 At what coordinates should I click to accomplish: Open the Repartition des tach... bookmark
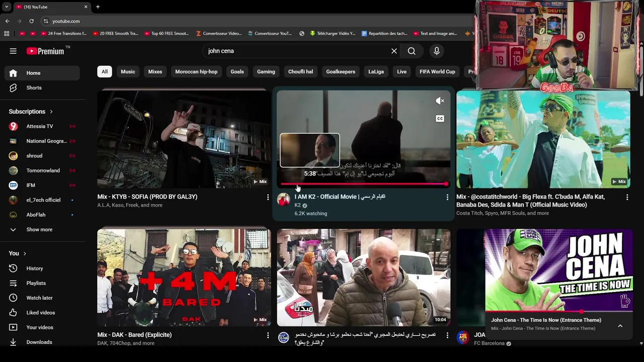pyautogui.click(x=384, y=34)
